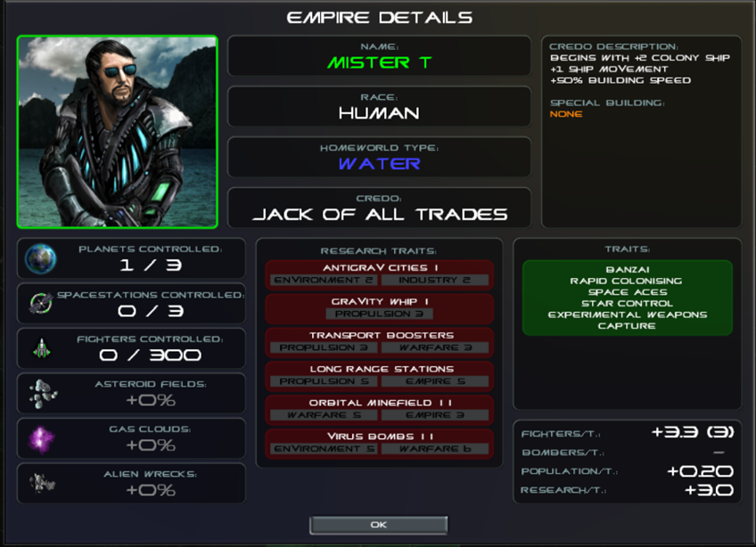The height and width of the screenshot is (547, 756).
Task: Select Transport Boosters research trait
Action: (x=380, y=342)
